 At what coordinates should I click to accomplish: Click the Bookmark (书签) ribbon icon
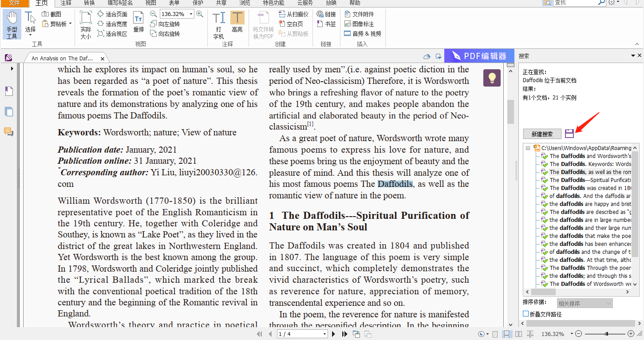pos(326,24)
